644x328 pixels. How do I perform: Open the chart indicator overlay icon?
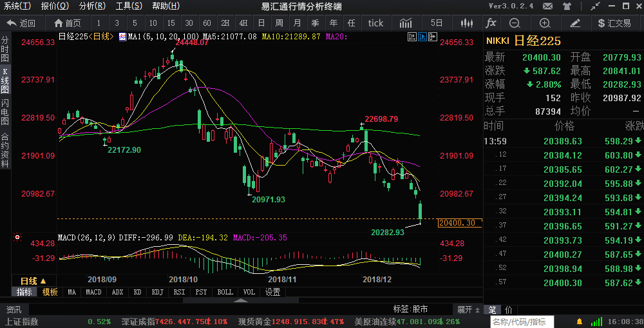[x=405, y=23]
